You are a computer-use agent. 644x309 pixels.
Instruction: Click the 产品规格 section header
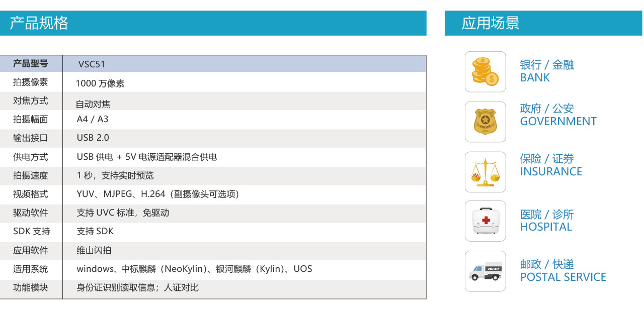pyautogui.click(x=39, y=23)
